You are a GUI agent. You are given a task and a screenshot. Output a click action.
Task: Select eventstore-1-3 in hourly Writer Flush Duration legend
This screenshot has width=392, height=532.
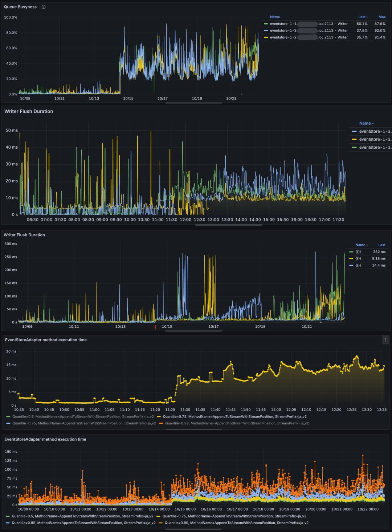click(375, 132)
